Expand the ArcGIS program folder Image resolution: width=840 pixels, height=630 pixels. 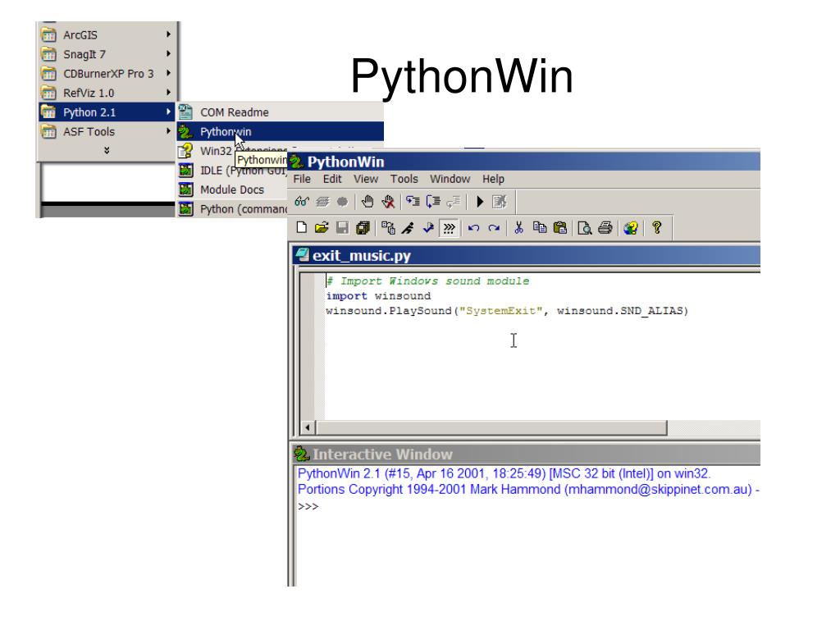click(107, 34)
